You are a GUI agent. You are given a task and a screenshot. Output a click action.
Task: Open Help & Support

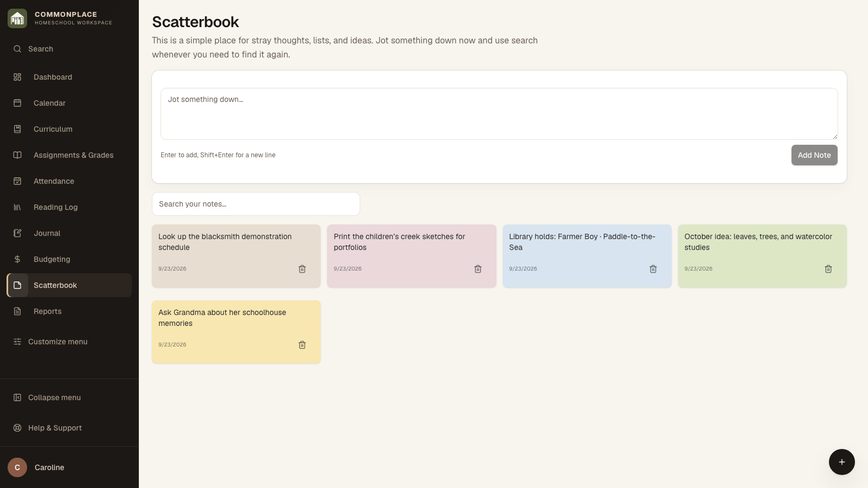(69, 428)
